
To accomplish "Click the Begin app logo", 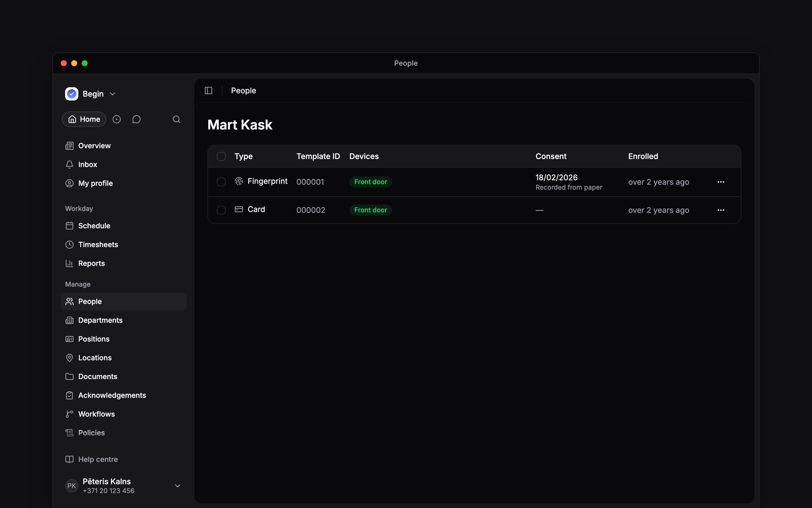I will [x=71, y=94].
